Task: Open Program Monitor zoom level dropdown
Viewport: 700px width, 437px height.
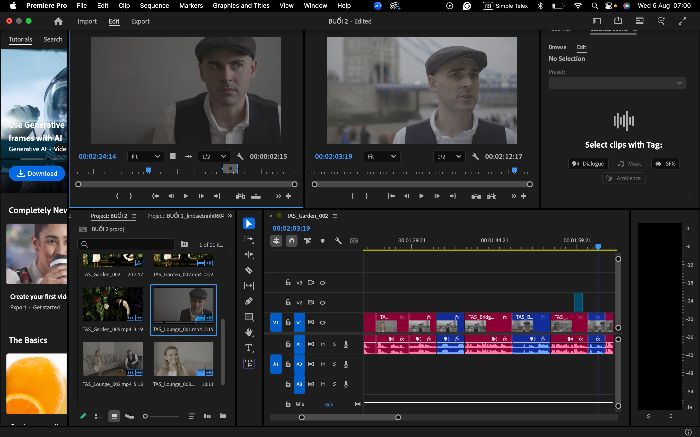Action: point(381,157)
